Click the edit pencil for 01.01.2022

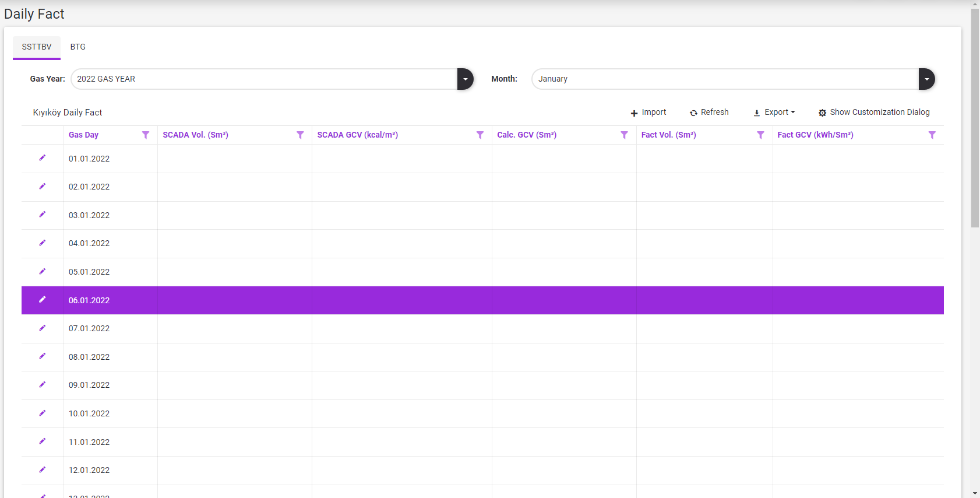point(42,158)
